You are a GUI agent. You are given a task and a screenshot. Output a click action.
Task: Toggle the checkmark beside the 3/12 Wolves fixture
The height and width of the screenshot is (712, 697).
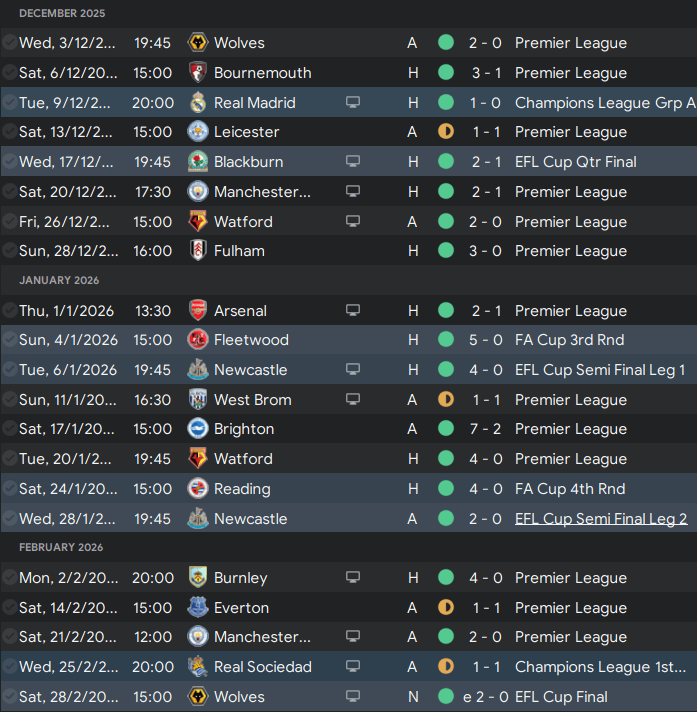pos(9,43)
